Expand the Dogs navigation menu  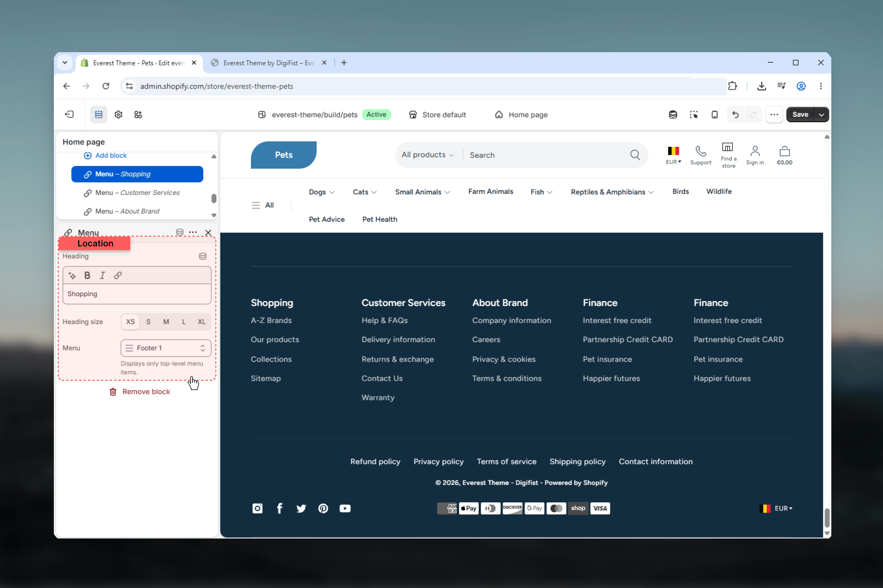click(x=321, y=192)
